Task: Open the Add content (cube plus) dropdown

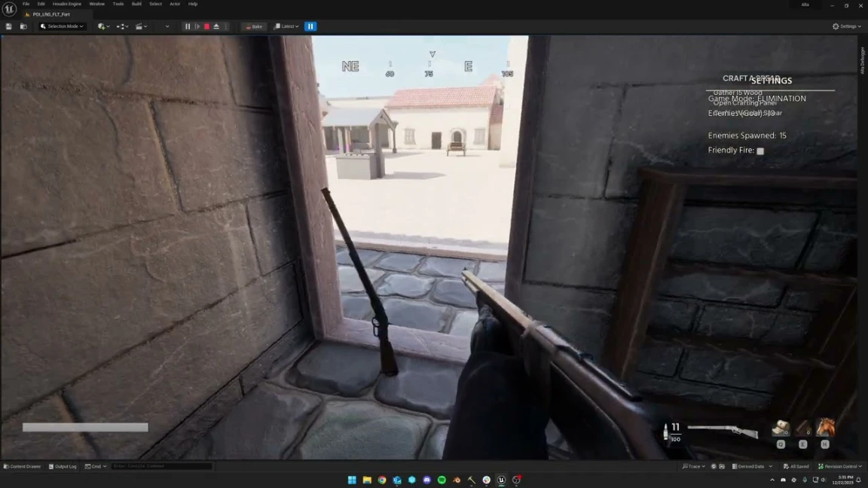Action: pyautogui.click(x=103, y=26)
